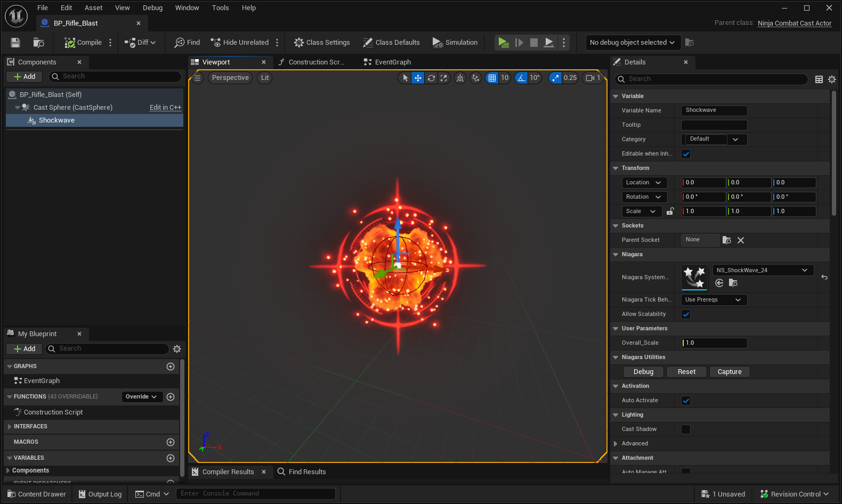Toggle grid snapping icon in viewport
Screen dimensions: 842x504
coord(492,78)
